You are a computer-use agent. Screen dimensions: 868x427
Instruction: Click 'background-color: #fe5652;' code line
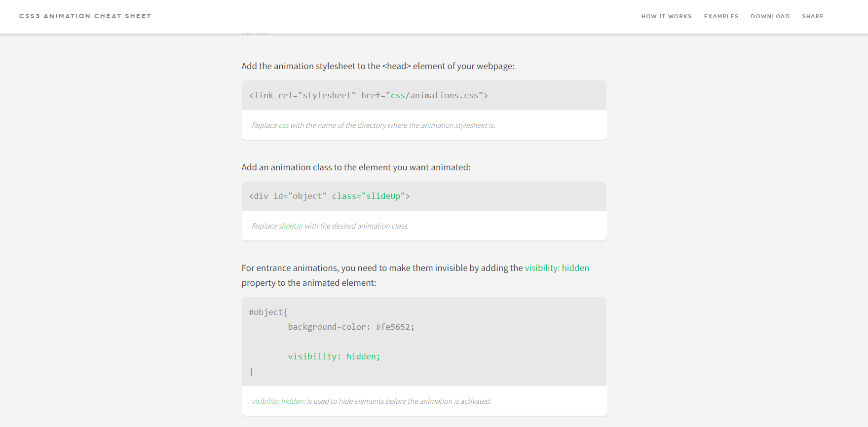(x=351, y=327)
